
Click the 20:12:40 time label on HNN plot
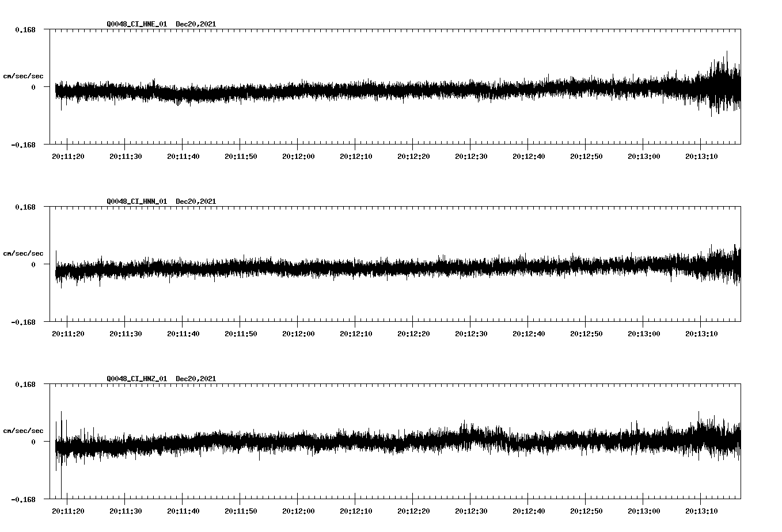pos(529,334)
